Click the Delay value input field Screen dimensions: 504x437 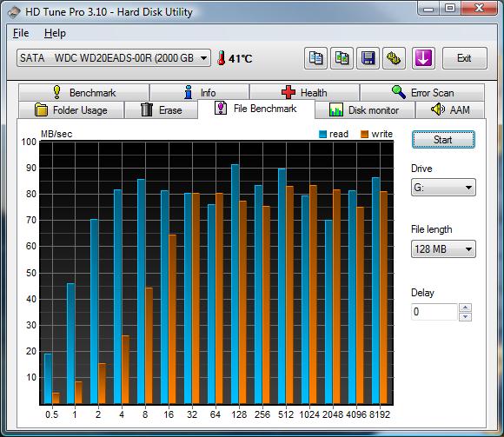click(434, 312)
